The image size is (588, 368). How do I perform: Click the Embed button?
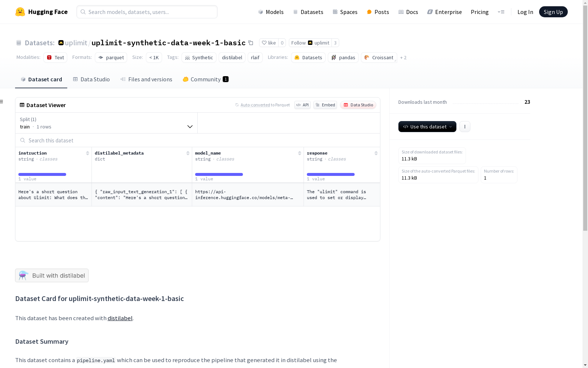(x=325, y=105)
